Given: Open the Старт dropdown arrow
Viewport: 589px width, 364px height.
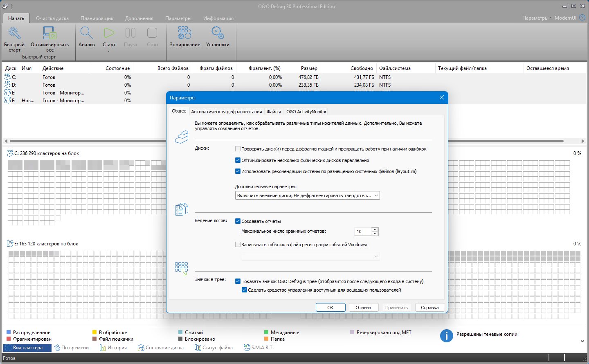Looking at the screenshot, I should 109,52.
